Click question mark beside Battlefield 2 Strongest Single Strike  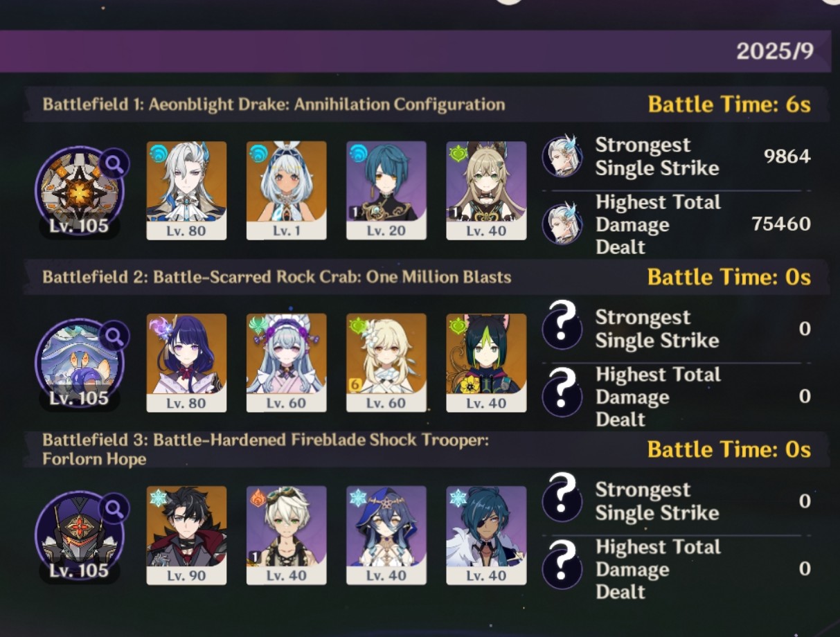coord(562,328)
